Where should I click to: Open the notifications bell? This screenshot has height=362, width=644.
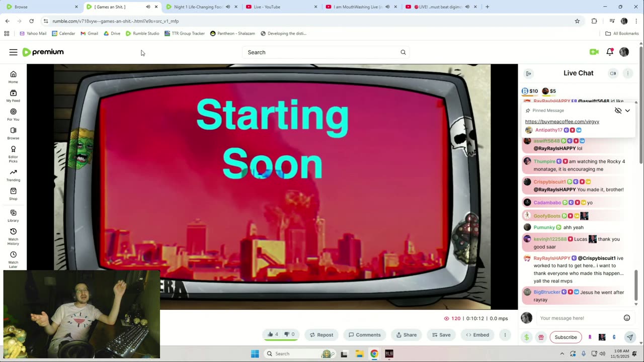[609, 52]
